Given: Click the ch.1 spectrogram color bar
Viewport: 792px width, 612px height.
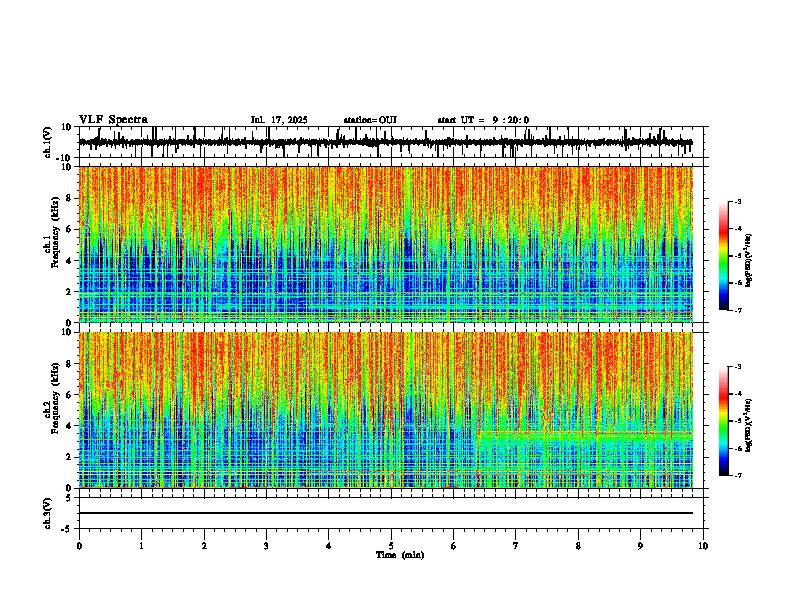Looking at the screenshot, I should pyautogui.click(x=724, y=256).
